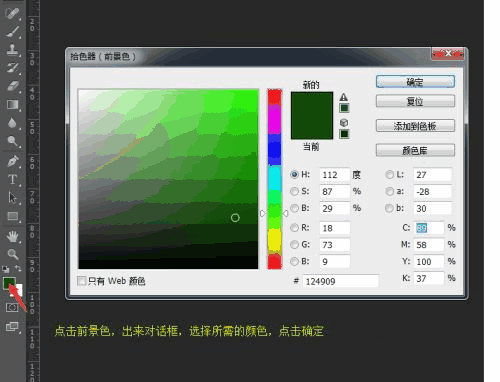Viewport: 500px width, 382px height.
Task: Click the hex field showing 124909
Action: point(340,281)
